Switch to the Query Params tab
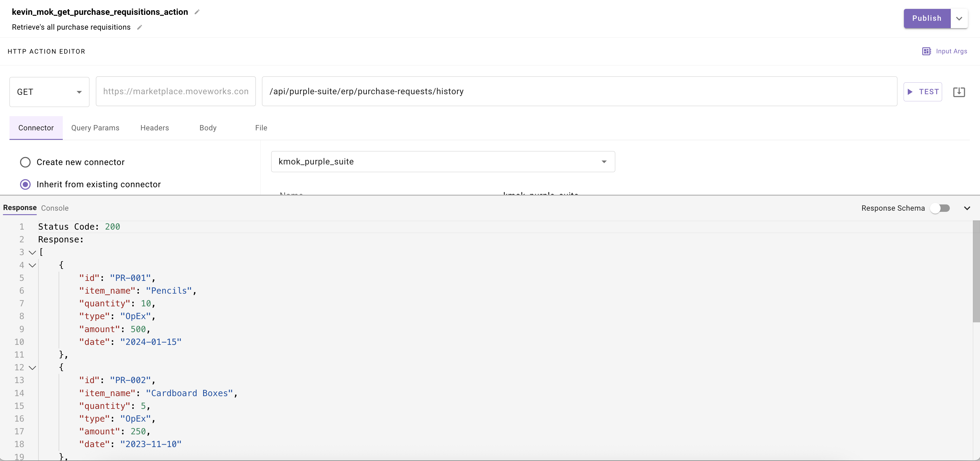This screenshot has width=980, height=461. 95,128
